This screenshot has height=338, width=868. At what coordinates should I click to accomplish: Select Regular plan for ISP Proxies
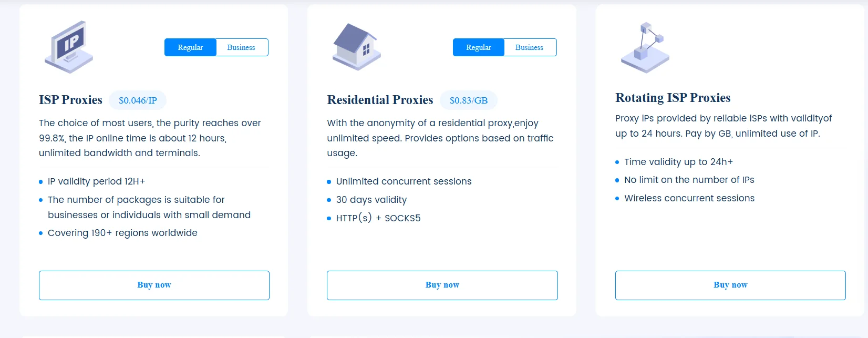coord(190,47)
